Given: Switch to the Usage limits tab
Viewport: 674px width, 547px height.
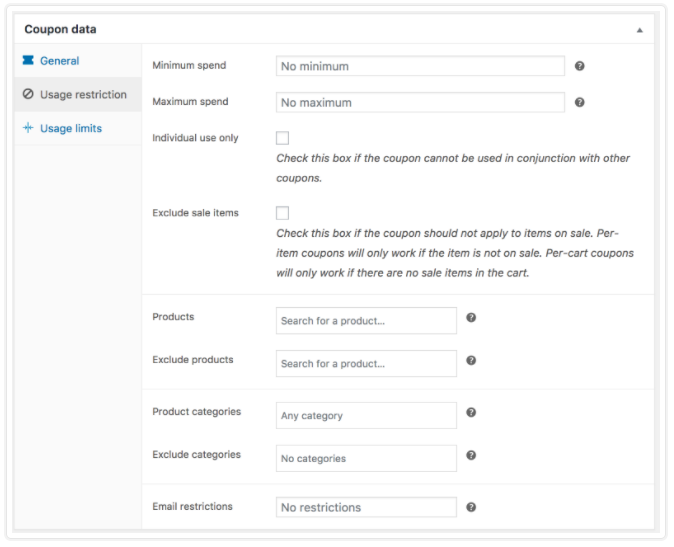Looking at the screenshot, I should point(70,128).
